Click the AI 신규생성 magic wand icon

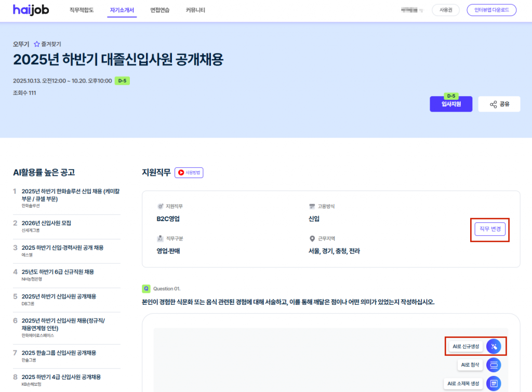[494, 346]
